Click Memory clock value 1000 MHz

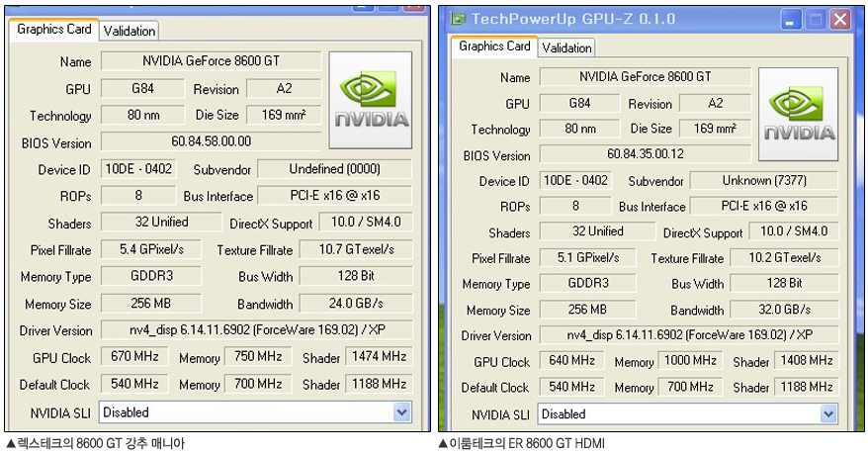(x=690, y=361)
